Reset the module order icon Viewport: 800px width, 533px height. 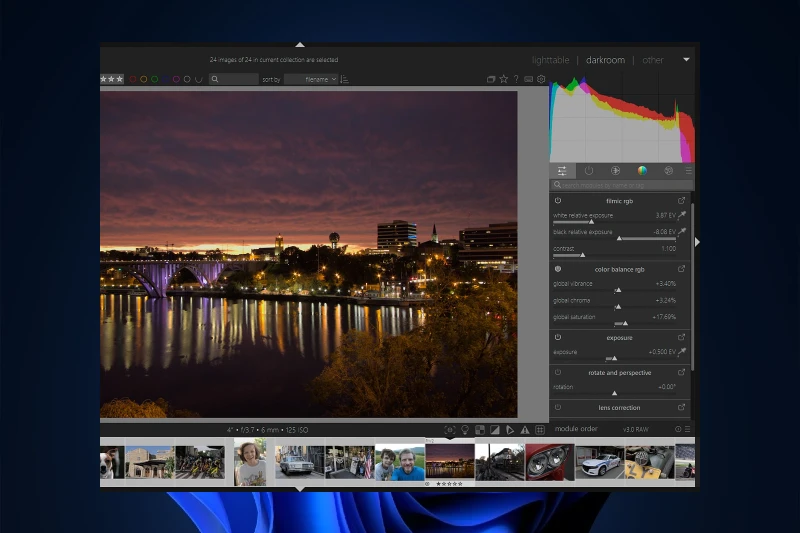[678, 429]
